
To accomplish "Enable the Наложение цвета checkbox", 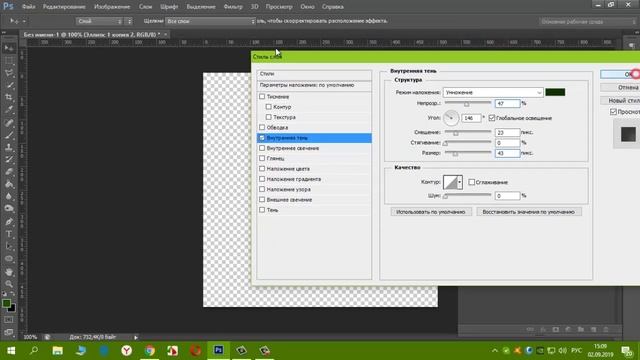I will 262,169.
